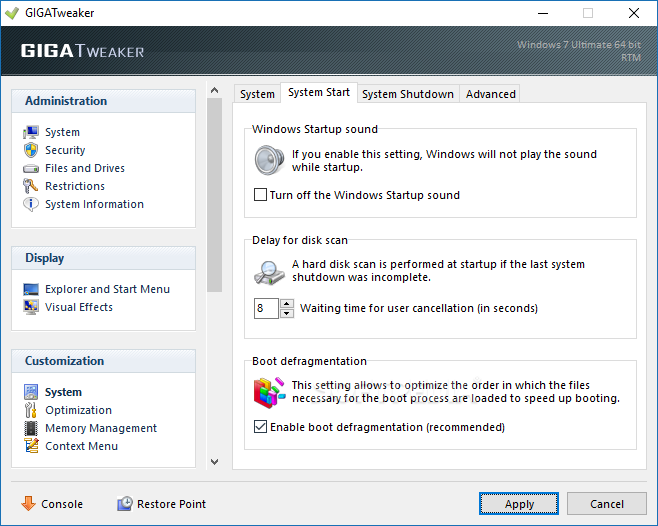Click the Optimization tools icon

point(30,410)
